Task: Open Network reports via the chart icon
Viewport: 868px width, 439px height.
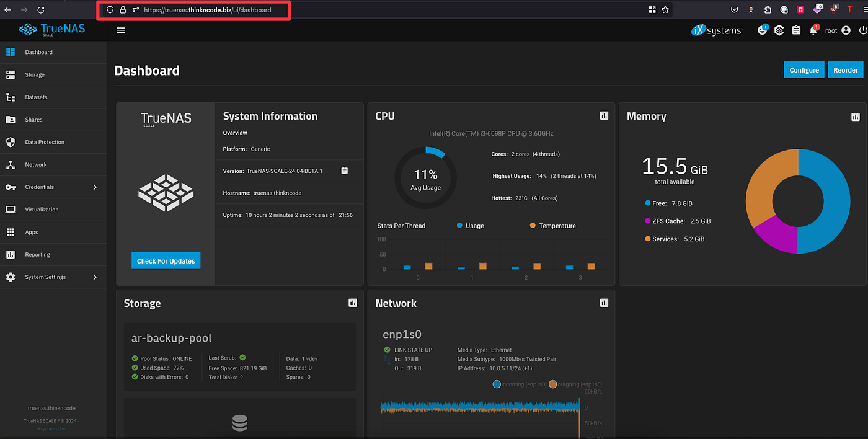Action: pyautogui.click(x=604, y=303)
